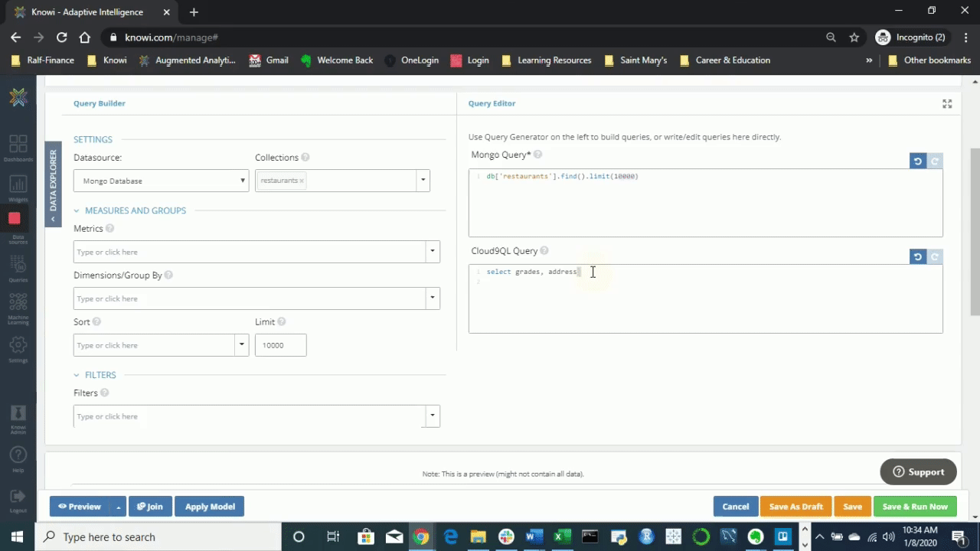Remove the restaurants tag from Collections
The image size is (980, 551).
pos(302,181)
